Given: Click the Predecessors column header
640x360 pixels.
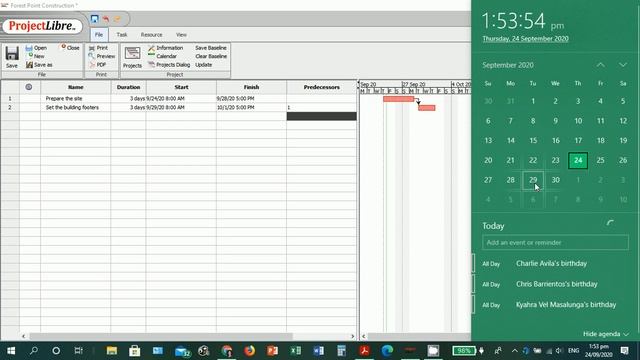Looking at the screenshot, I should pyautogui.click(x=321, y=87).
